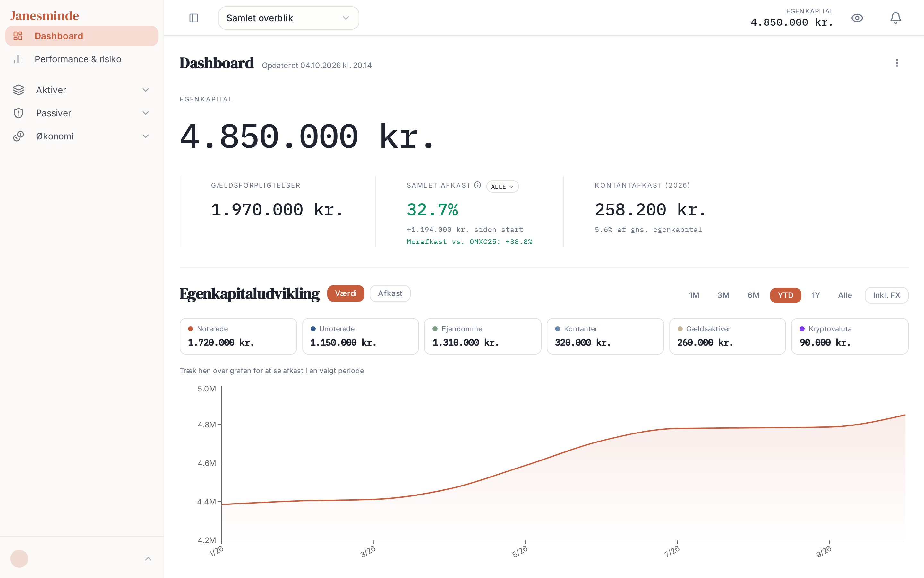Click the Merafkast vs. OMXC25 text
The height and width of the screenshot is (578, 924).
tap(469, 241)
